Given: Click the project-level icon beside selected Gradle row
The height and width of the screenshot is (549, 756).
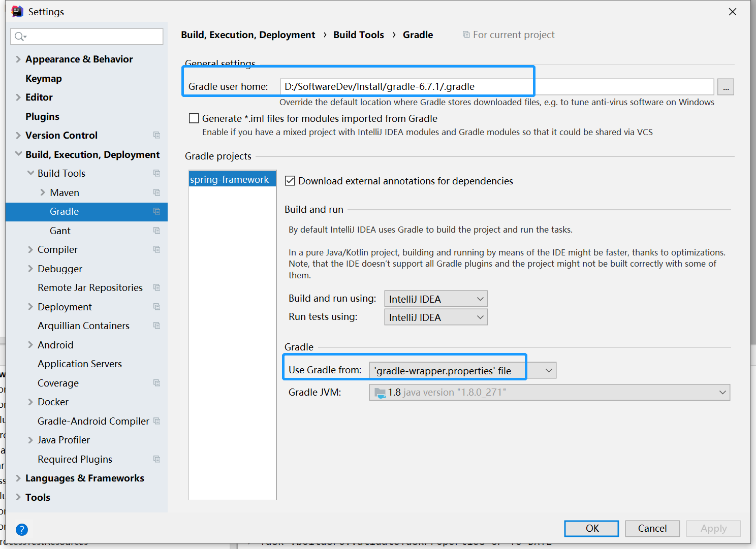Looking at the screenshot, I should (157, 211).
